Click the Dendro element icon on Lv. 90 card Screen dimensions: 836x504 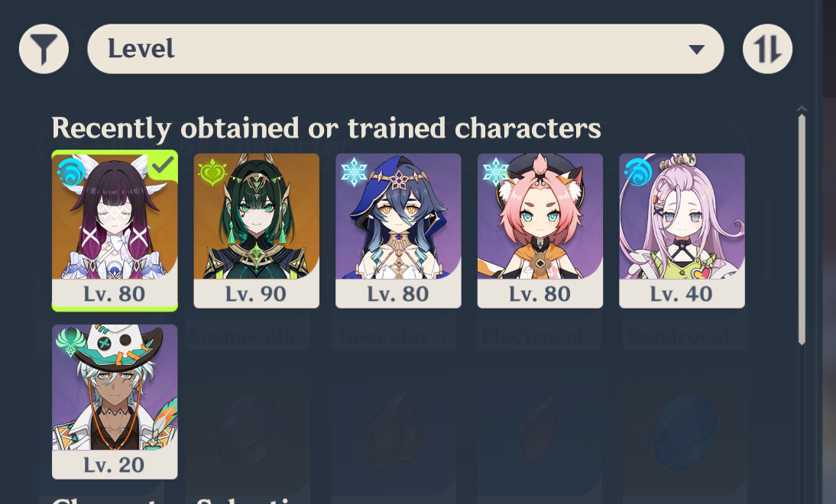[x=212, y=172]
